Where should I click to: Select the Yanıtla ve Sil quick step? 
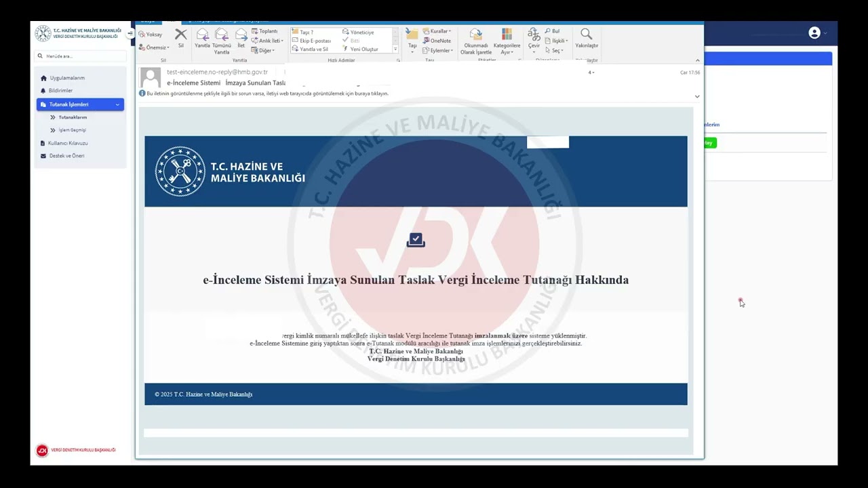pyautogui.click(x=309, y=49)
